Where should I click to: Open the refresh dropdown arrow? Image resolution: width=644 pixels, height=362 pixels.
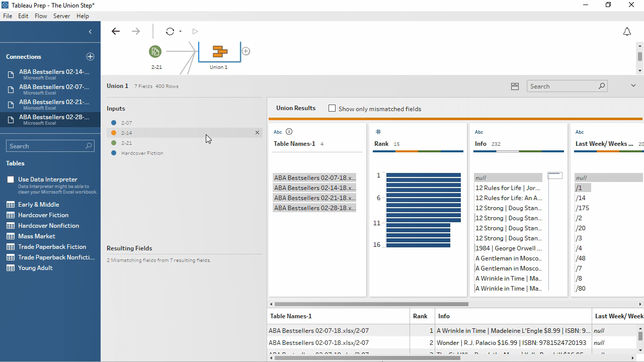pyautogui.click(x=180, y=32)
